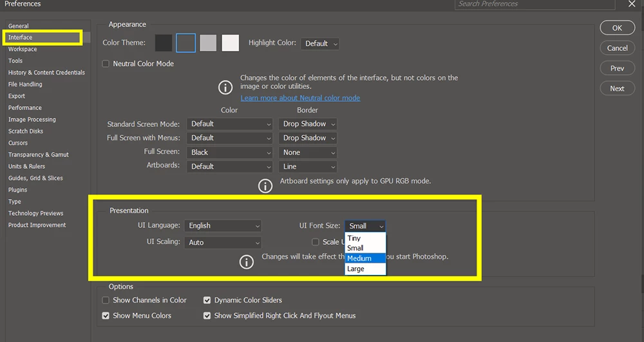Image resolution: width=644 pixels, height=342 pixels.
Task: Toggle the Scale UI checkbox
Action: click(x=316, y=242)
